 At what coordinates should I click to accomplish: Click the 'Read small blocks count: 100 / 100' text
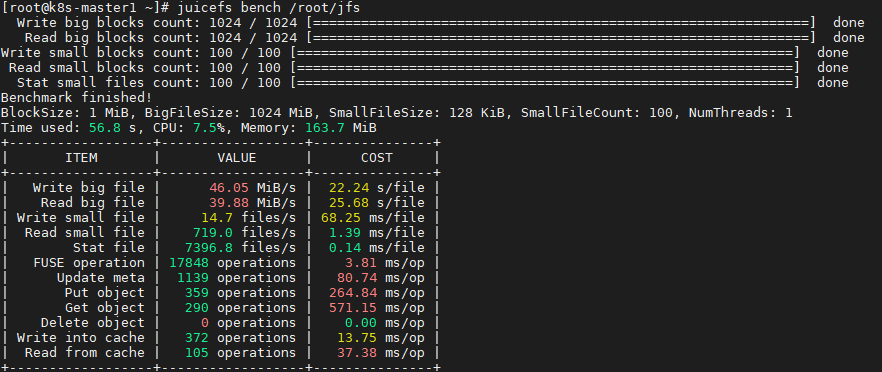(x=145, y=68)
